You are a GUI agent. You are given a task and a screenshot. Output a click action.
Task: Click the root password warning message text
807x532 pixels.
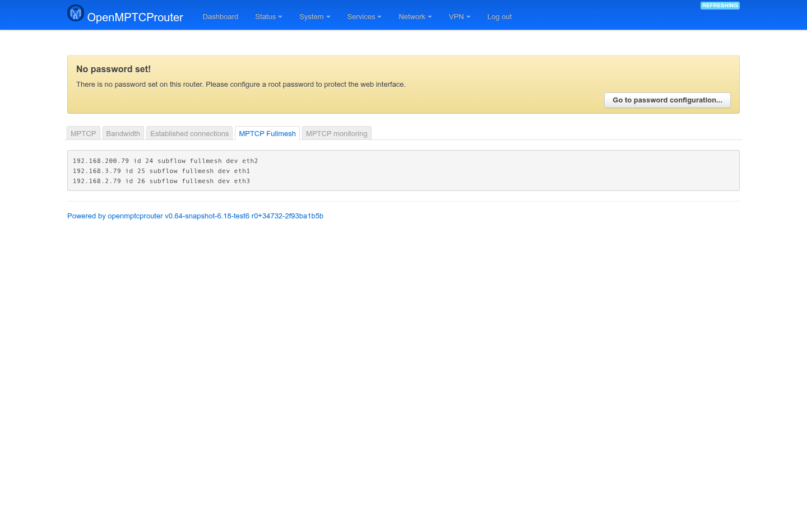(x=241, y=85)
